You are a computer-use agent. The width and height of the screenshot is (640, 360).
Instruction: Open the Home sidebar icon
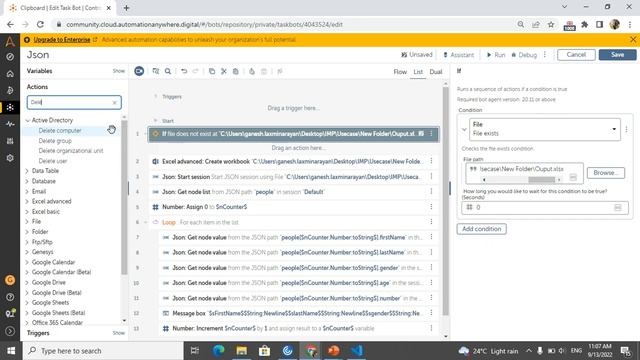tap(10, 74)
